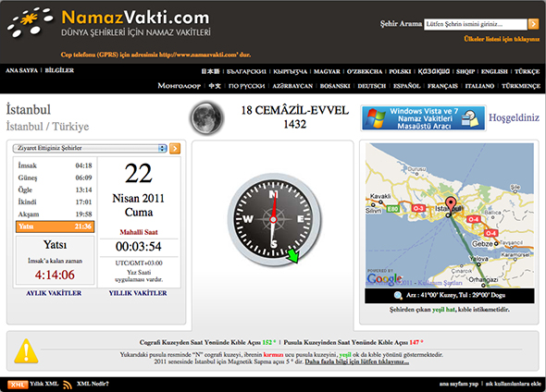Click the NamazVakti.com logo

click(109, 22)
